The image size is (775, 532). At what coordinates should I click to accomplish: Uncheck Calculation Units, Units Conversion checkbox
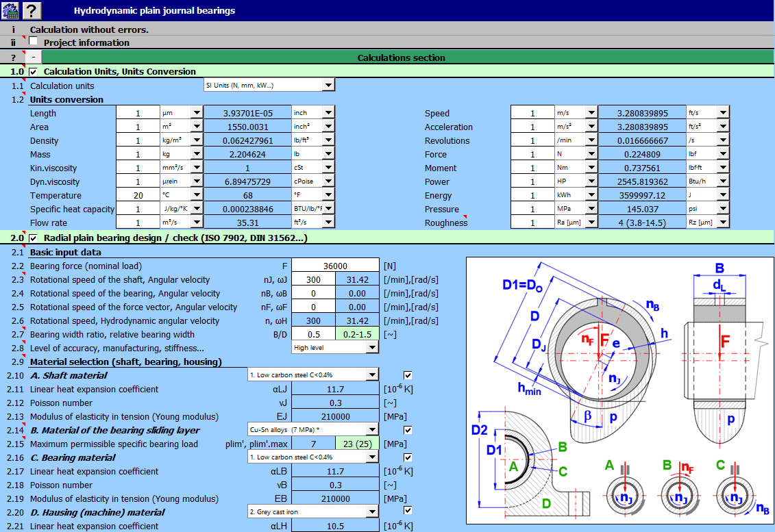(x=34, y=71)
